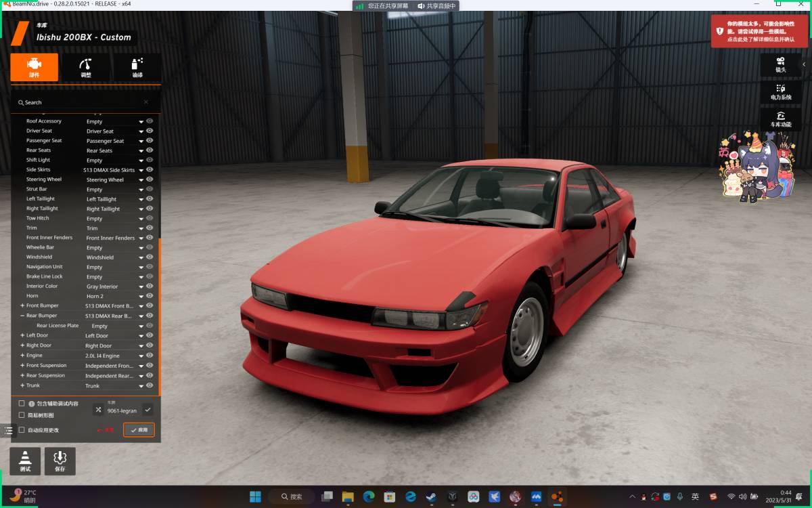Open the 部件 parts tab with engine icon

(x=34, y=67)
